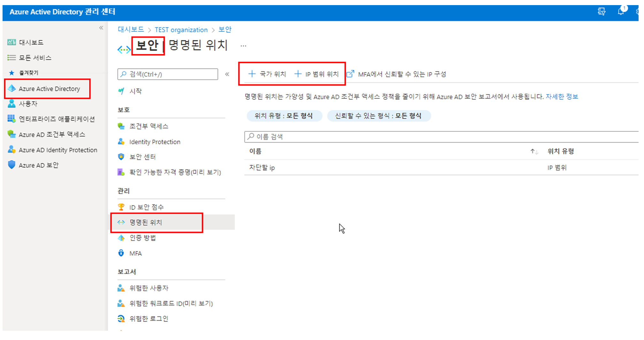Click the 위치 유형 column header
The image size is (644, 340).
(x=561, y=152)
